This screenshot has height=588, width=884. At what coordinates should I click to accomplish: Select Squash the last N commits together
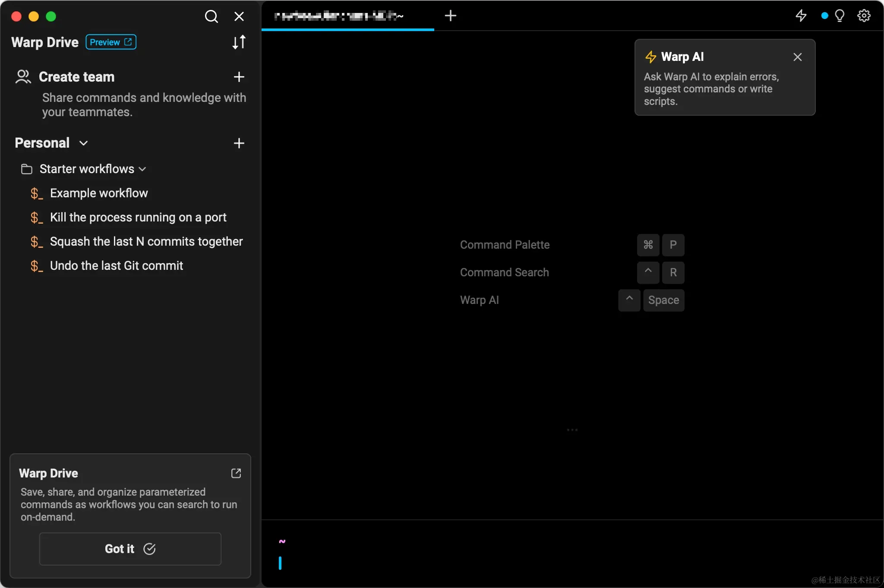point(146,241)
